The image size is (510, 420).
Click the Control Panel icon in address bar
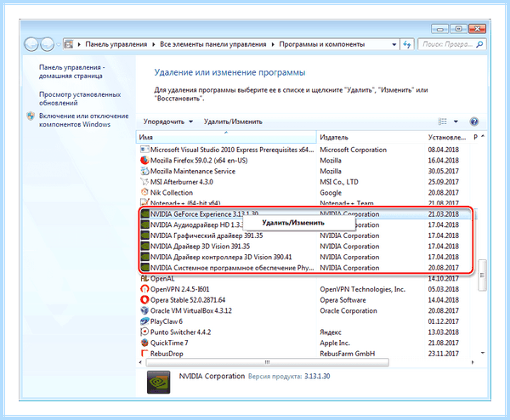68,44
